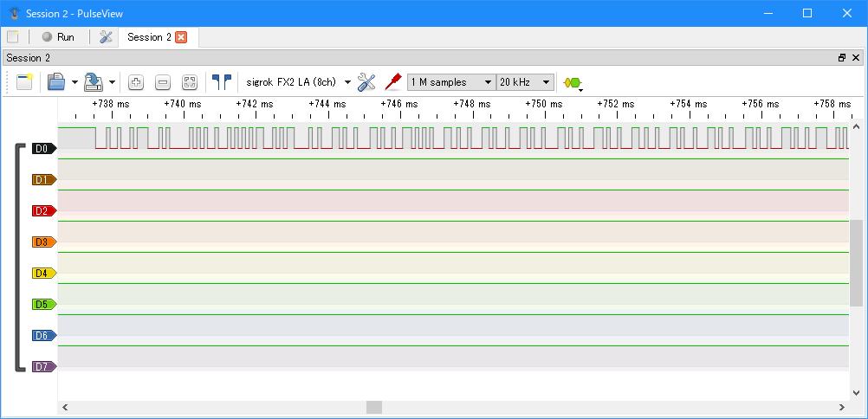Click the horizontal scrollbar left arrow
Viewport: 868px width, 419px height.
click(x=65, y=408)
